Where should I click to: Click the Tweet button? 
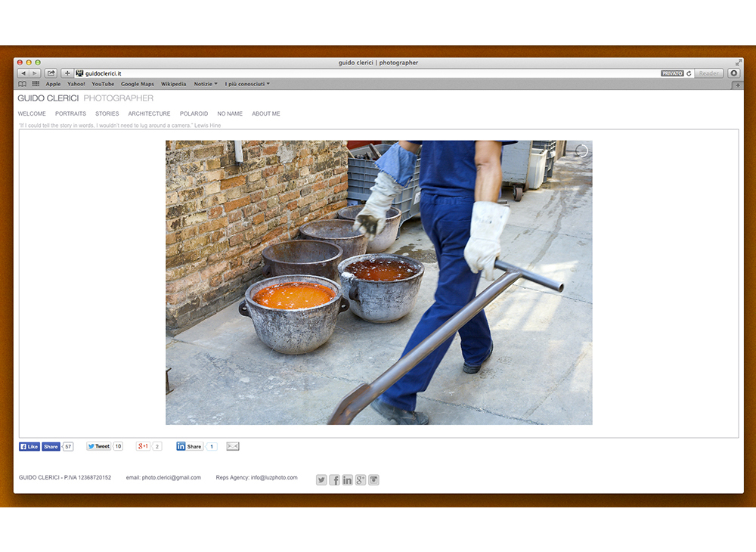(x=99, y=446)
